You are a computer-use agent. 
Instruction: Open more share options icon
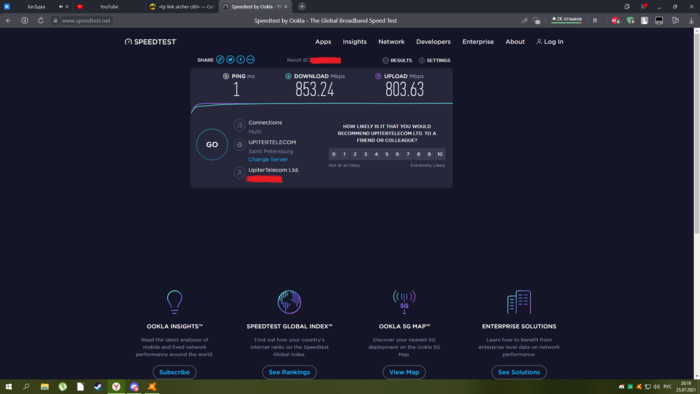250,59
